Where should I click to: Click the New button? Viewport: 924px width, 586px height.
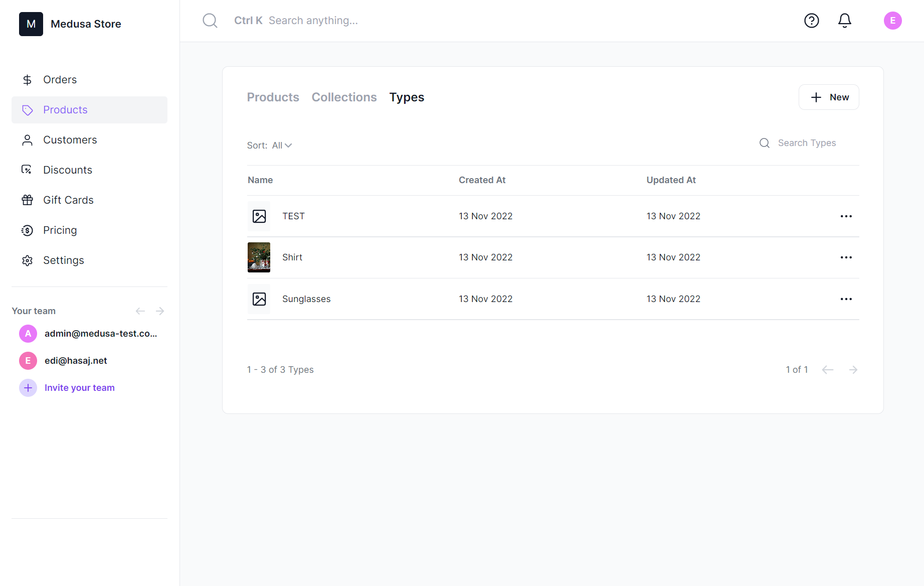828,97
